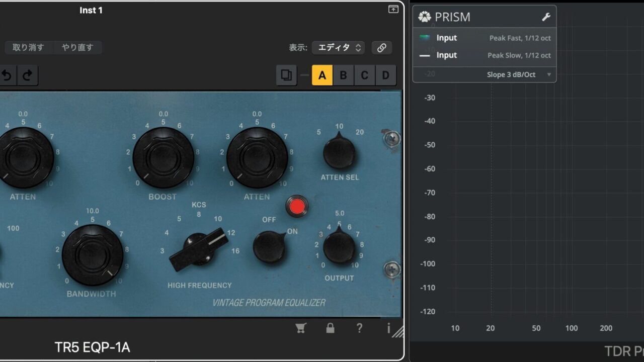Open the question mark help icon

[359, 328]
